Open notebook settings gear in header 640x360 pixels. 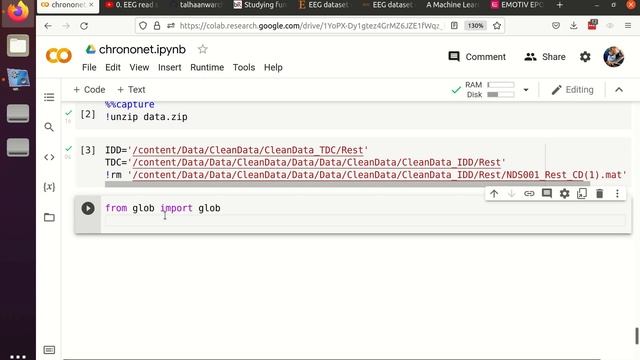[585, 57]
